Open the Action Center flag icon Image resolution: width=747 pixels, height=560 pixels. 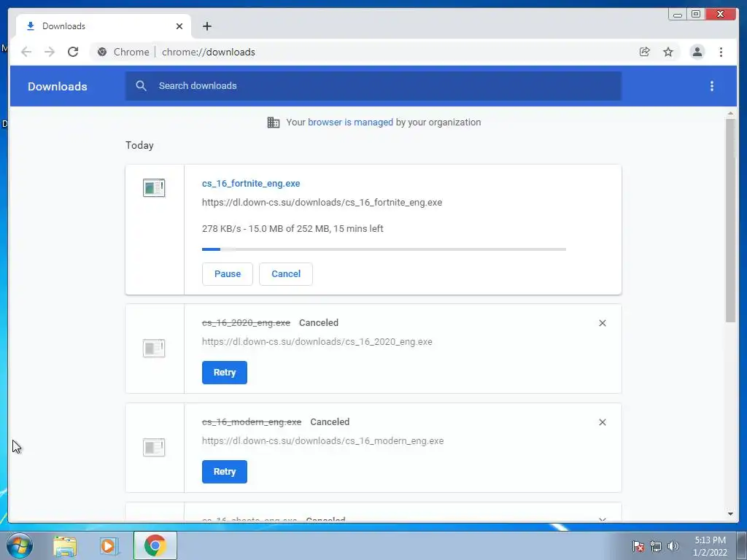638,546
